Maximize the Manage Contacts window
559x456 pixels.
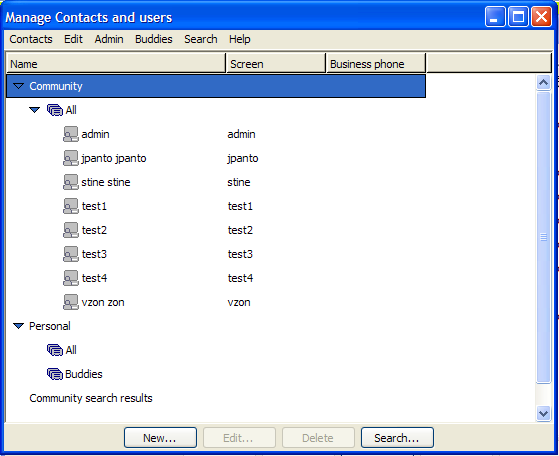518,16
